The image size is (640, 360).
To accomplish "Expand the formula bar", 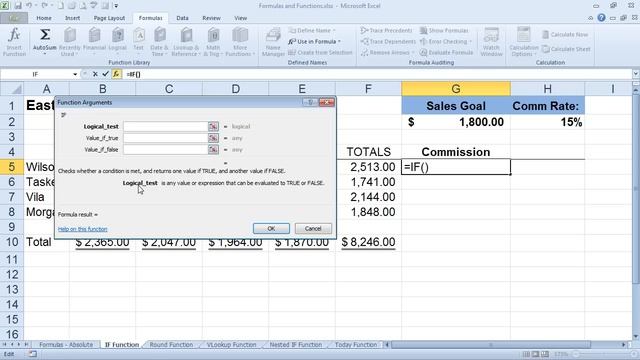I will pyautogui.click(x=636, y=74).
